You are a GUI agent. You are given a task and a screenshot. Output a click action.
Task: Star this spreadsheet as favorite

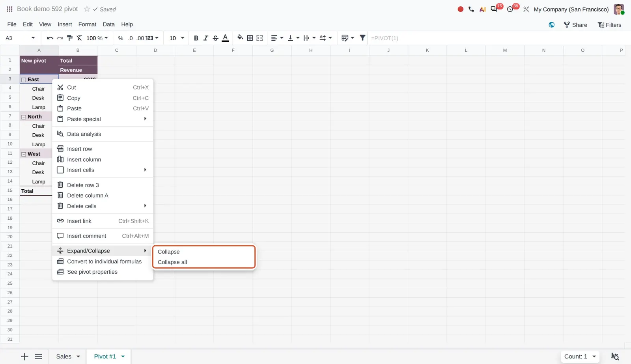(87, 9)
